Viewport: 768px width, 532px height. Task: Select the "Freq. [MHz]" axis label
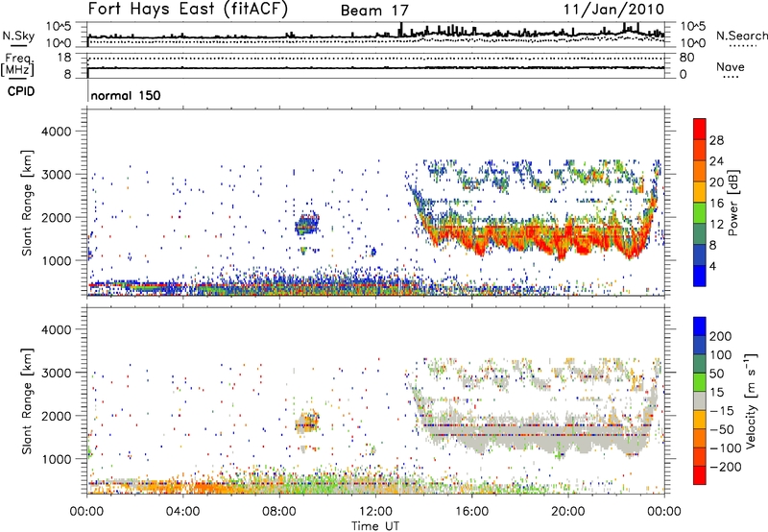pos(17,64)
